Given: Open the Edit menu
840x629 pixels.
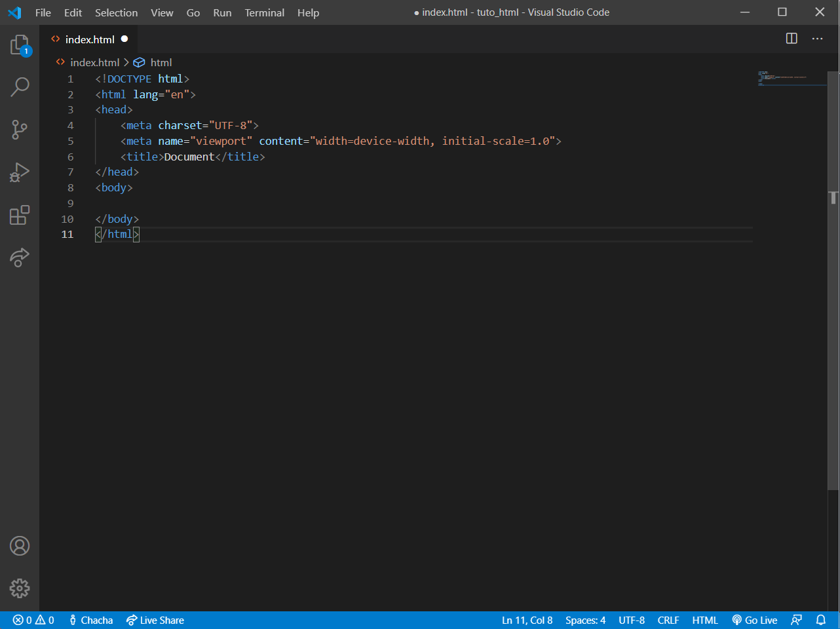Looking at the screenshot, I should 73,12.
